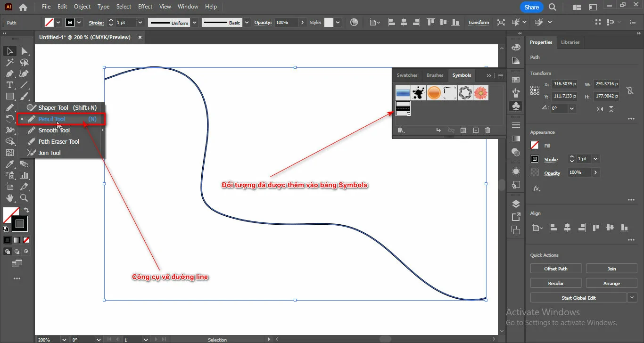Expand the rotation angle dropdown
Screen dimensions: 644x343
tap(572, 108)
